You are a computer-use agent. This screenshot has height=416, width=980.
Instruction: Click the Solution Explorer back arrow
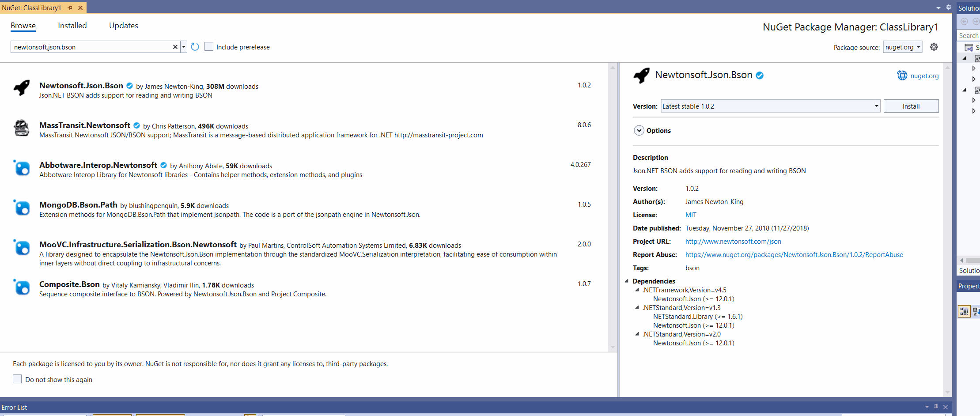tap(964, 21)
